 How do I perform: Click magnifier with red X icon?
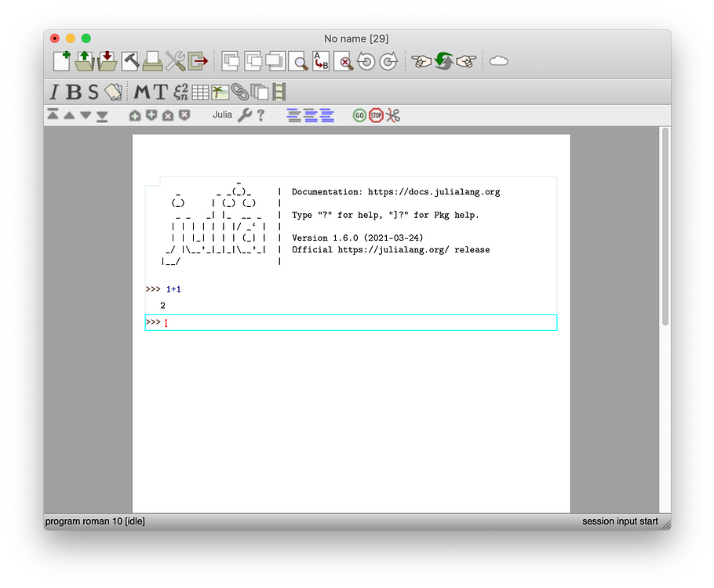coord(344,61)
